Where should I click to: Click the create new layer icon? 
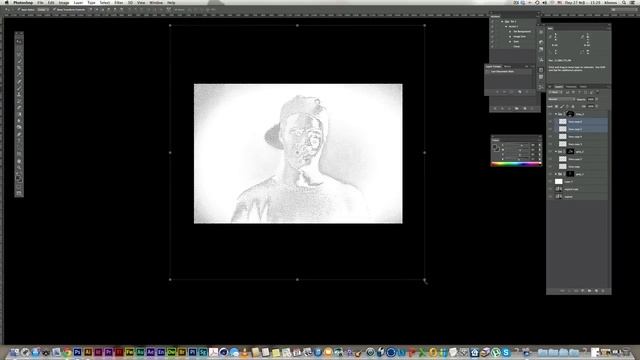596,291
